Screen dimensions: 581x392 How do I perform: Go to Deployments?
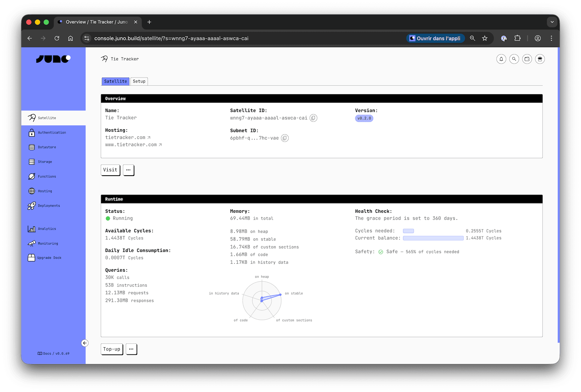point(49,205)
